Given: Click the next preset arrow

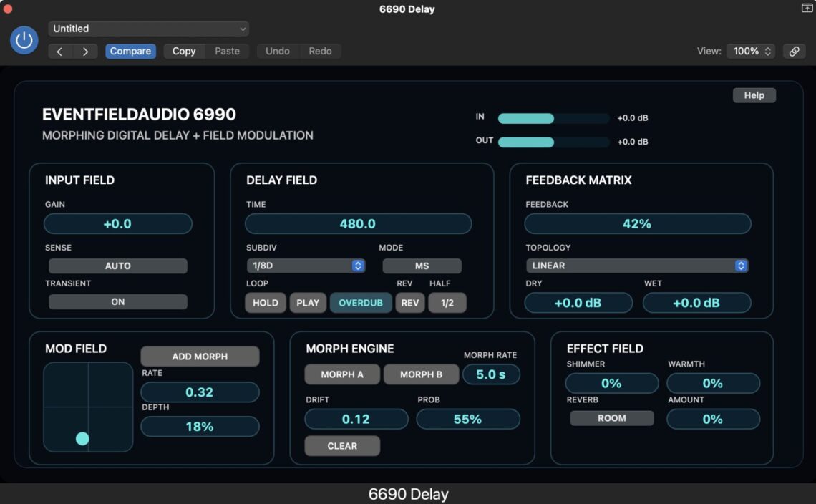Looking at the screenshot, I should (85, 51).
